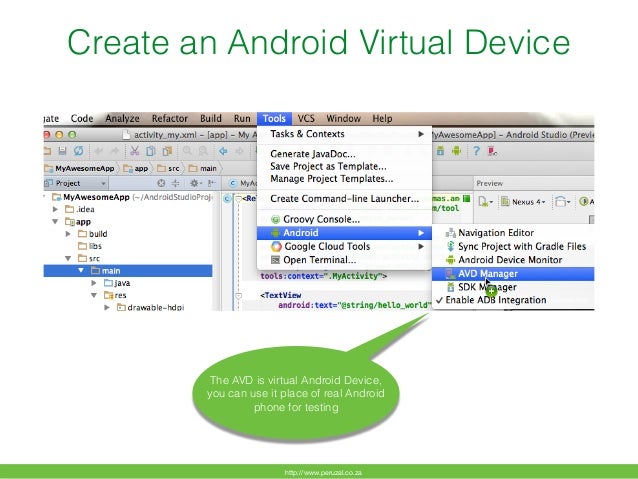Open the VCS menu

click(x=306, y=118)
